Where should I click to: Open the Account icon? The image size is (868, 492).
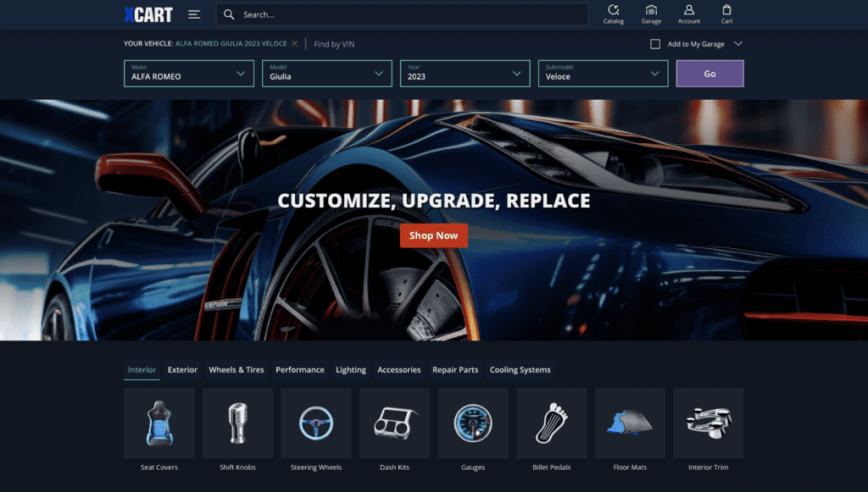[688, 14]
